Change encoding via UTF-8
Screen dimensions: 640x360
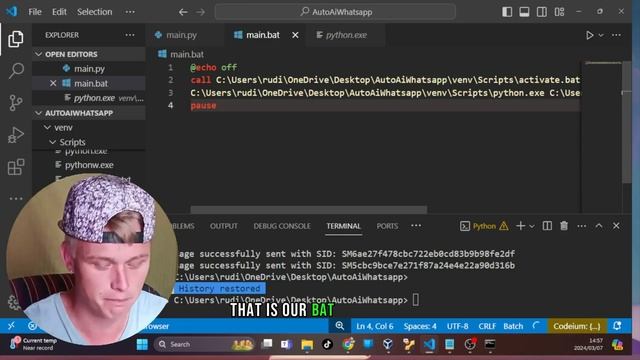click(458, 326)
